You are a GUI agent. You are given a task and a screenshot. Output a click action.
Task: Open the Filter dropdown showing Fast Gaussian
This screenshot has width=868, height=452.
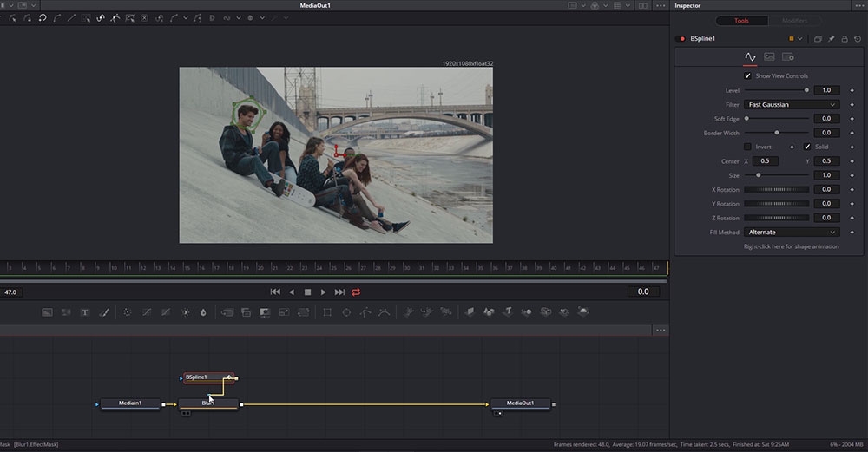click(792, 104)
